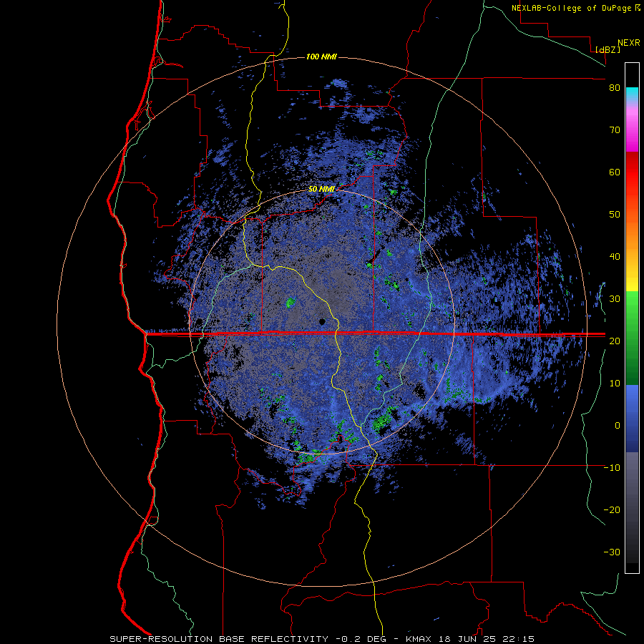Click the 40 value on the color scale
The height and width of the screenshot is (644, 644).
click(x=615, y=257)
